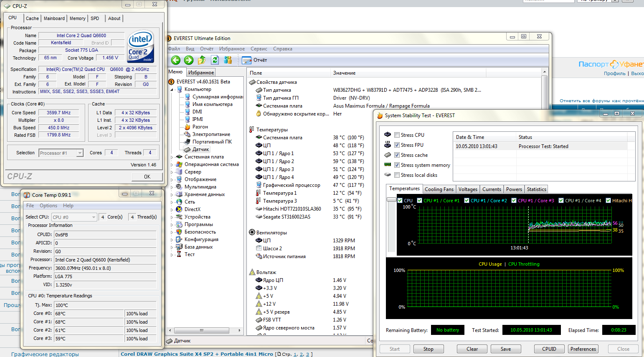Switch to the Cooling Fans tab
This screenshot has width=644, height=357.
[x=439, y=189]
